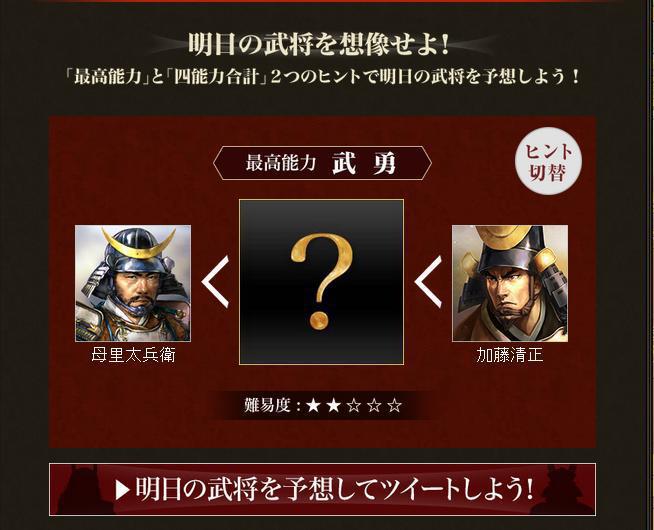Open the 加藤清正 portrait thumbnail

click(x=510, y=284)
